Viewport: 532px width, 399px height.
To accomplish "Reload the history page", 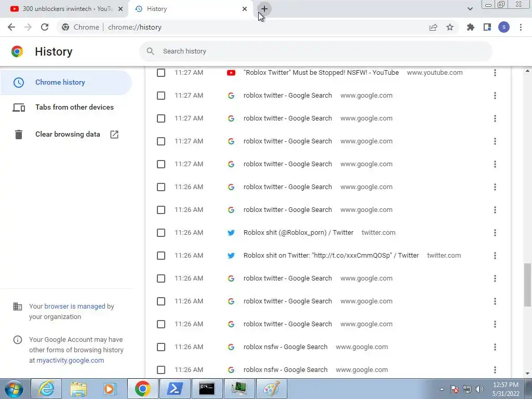I will click(45, 27).
